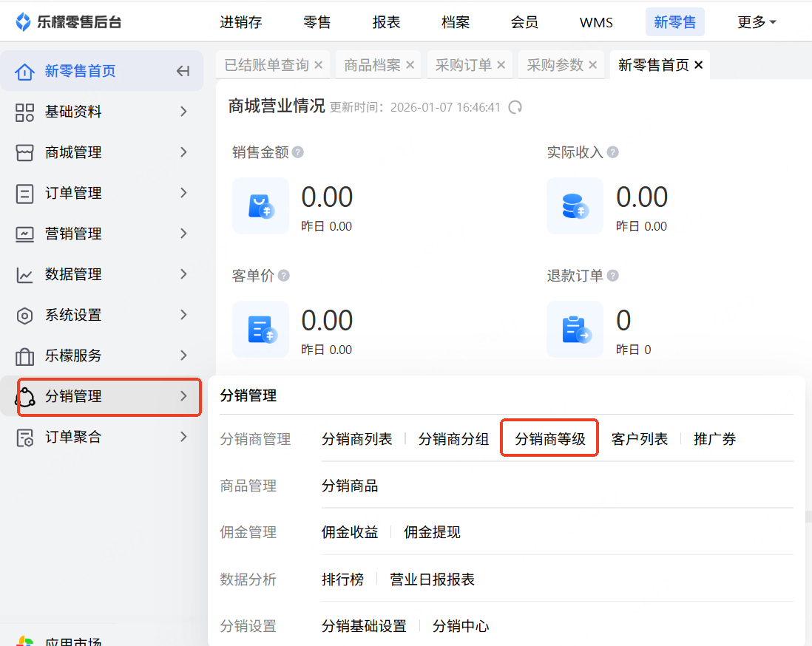Switch to the 采购参数 tab
Viewport: 812px width, 646px height.
click(x=555, y=65)
